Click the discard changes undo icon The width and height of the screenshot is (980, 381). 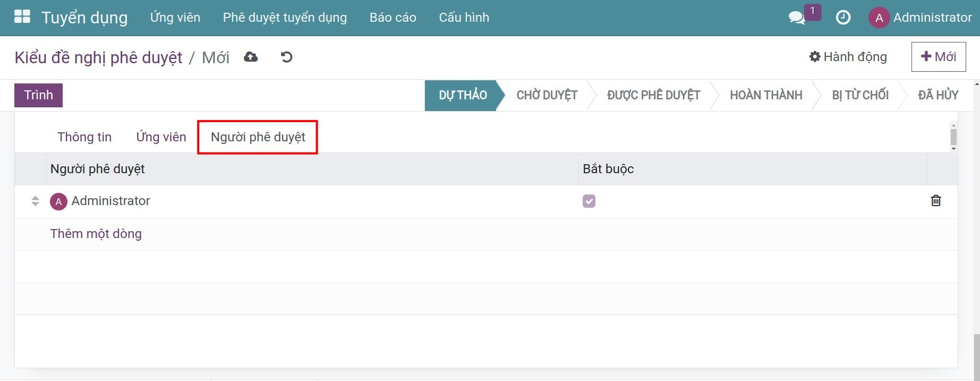point(286,57)
